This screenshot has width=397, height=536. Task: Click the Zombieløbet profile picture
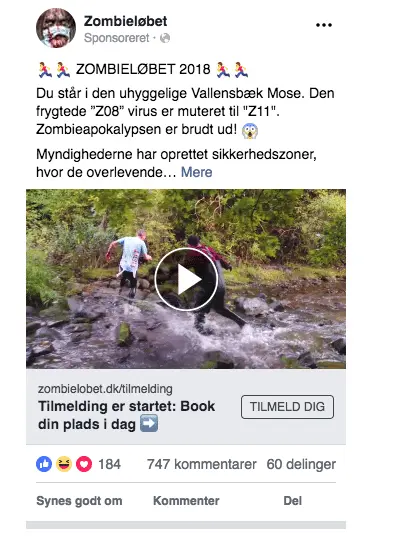pyautogui.click(x=56, y=28)
